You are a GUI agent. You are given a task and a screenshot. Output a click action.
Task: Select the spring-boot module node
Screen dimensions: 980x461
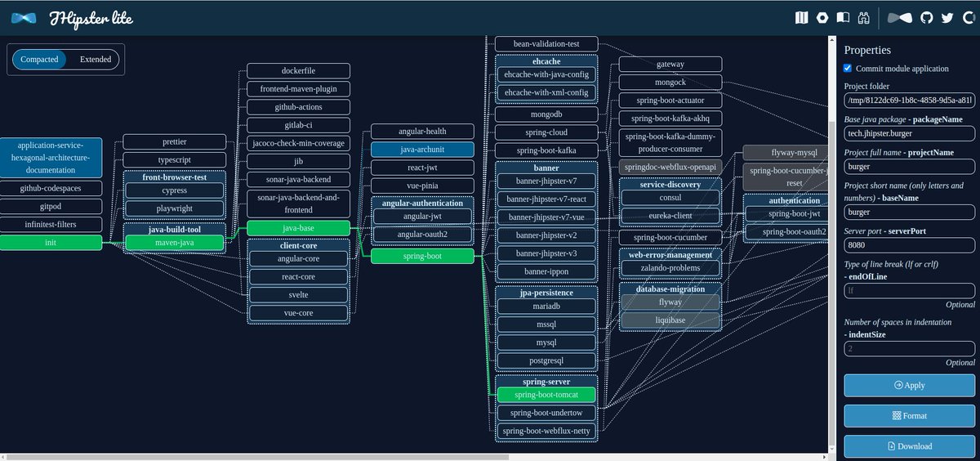tap(422, 257)
